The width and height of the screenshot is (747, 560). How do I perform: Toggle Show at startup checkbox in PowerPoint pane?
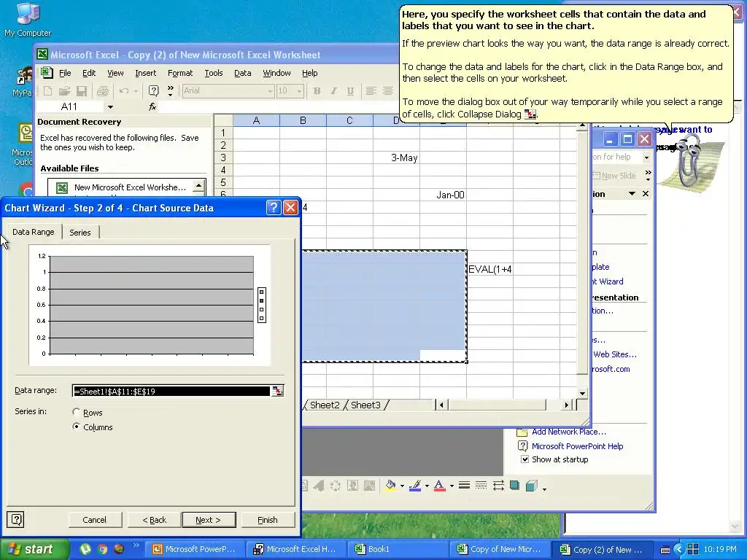525,459
